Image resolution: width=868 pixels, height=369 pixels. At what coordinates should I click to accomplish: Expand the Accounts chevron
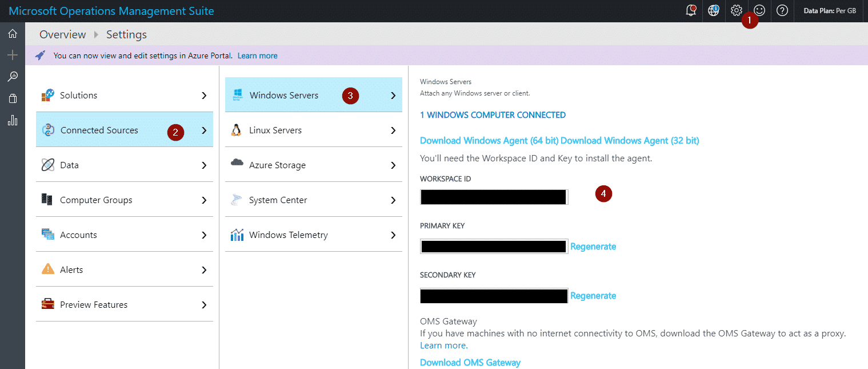(x=204, y=235)
